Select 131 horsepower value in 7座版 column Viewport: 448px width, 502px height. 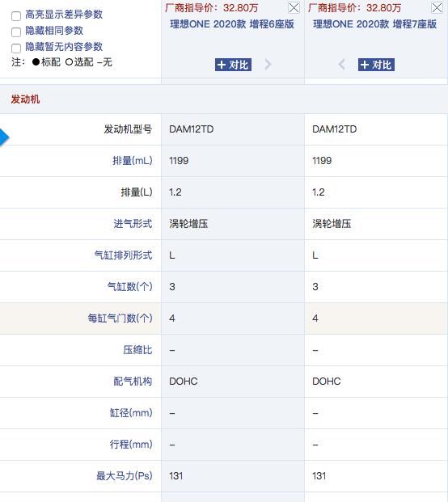click(319, 476)
